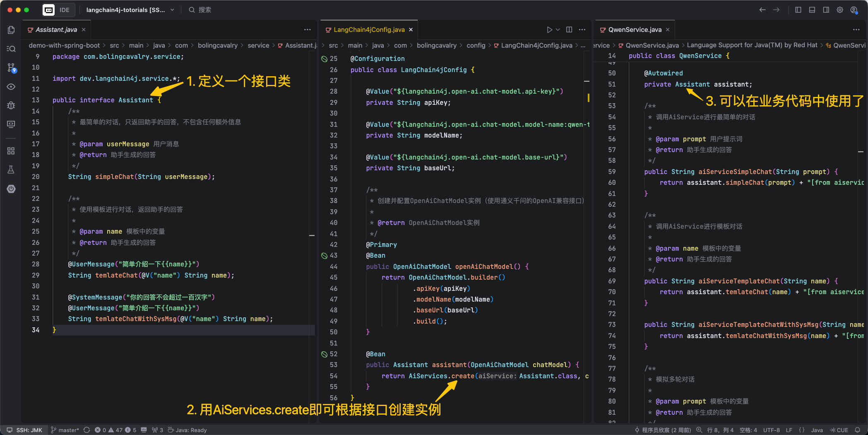The width and height of the screenshot is (868, 435).
Task: Open the langchain4j-totorials project dropdown
Action: coord(130,10)
